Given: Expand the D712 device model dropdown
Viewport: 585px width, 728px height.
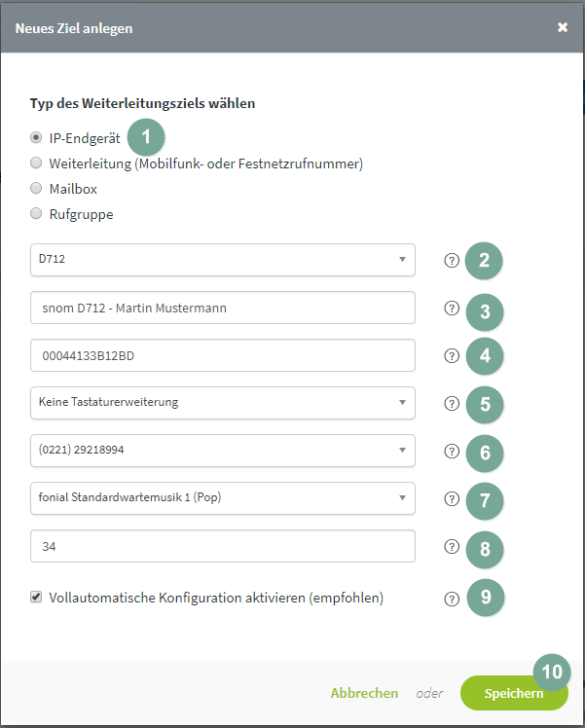Looking at the screenshot, I should 222,260.
